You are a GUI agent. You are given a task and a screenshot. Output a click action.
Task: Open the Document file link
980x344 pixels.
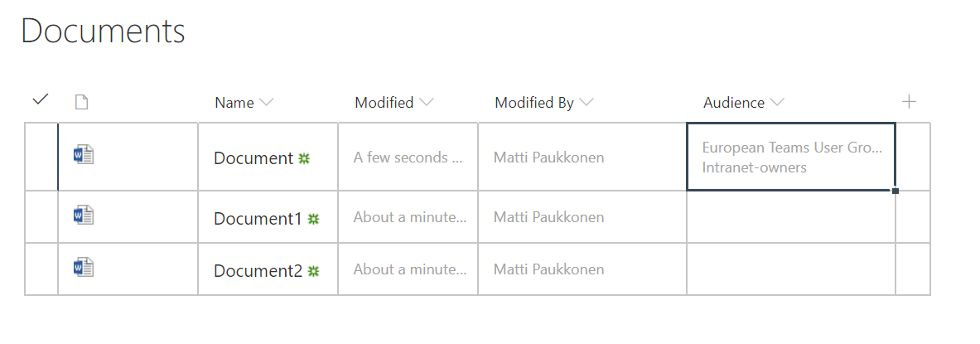tap(253, 158)
